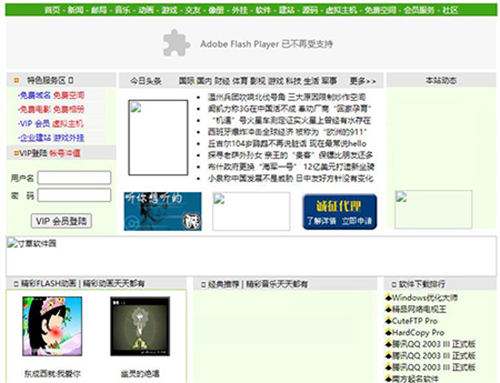
Task: Open 邮局 in the top navigation
Action: 99,10
